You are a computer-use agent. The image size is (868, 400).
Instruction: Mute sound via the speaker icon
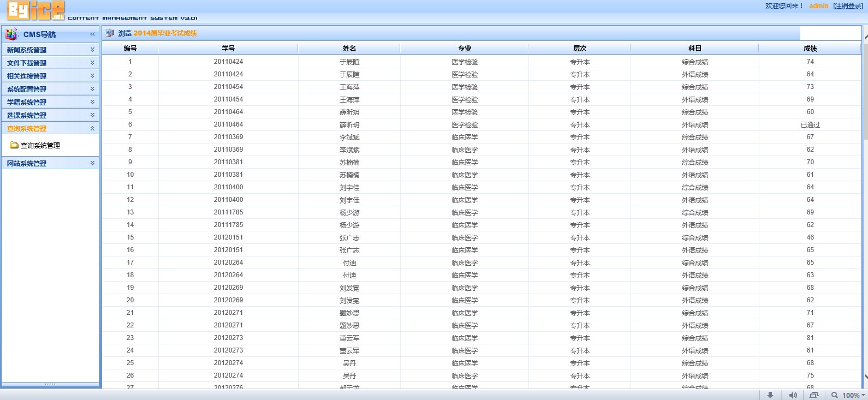coord(793,395)
